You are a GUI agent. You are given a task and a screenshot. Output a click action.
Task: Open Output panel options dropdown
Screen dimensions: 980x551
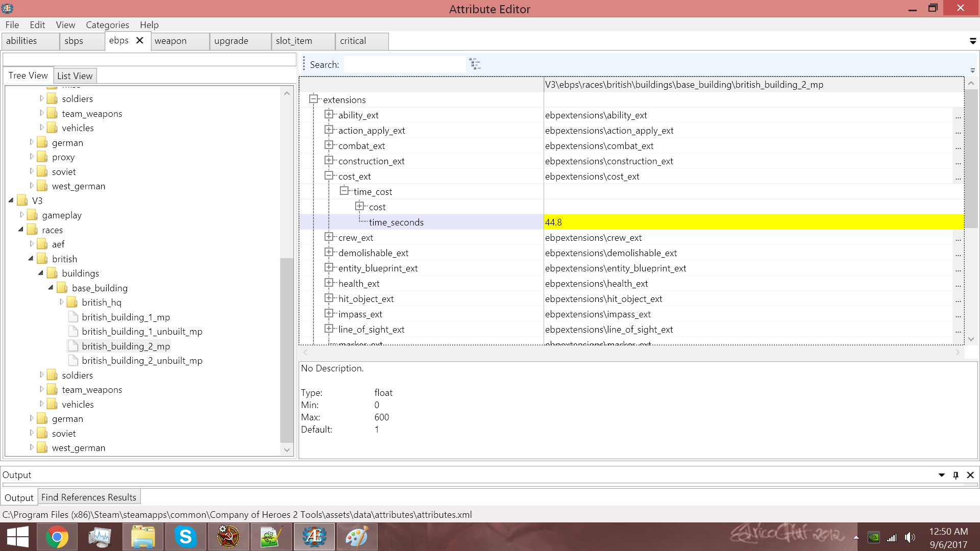[942, 475]
